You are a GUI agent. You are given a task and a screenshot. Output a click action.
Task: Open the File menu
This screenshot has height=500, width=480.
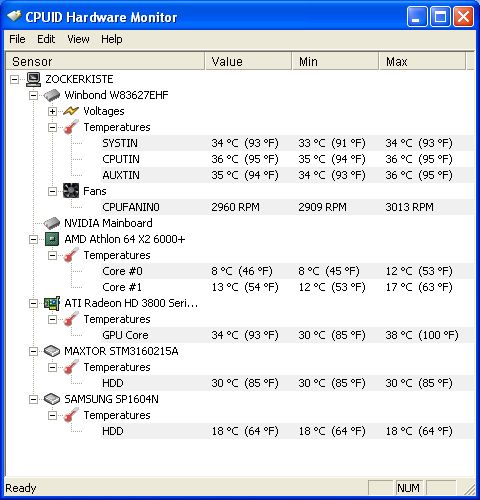17,39
